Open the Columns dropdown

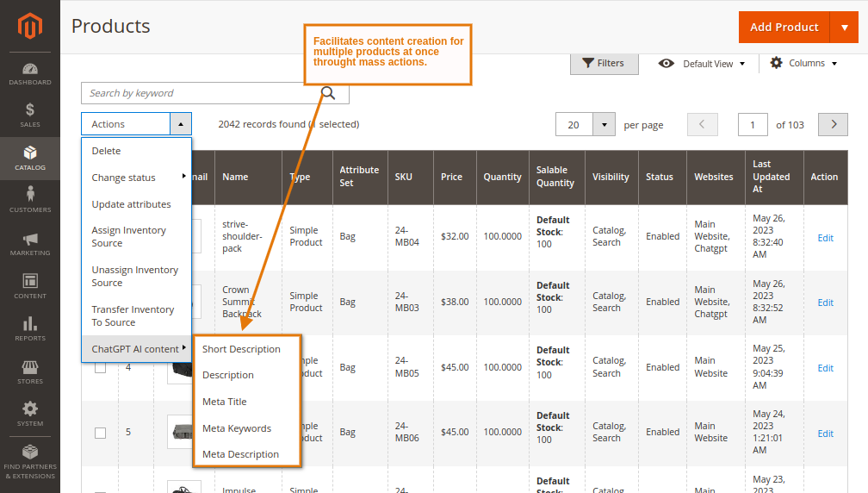point(803,63)
